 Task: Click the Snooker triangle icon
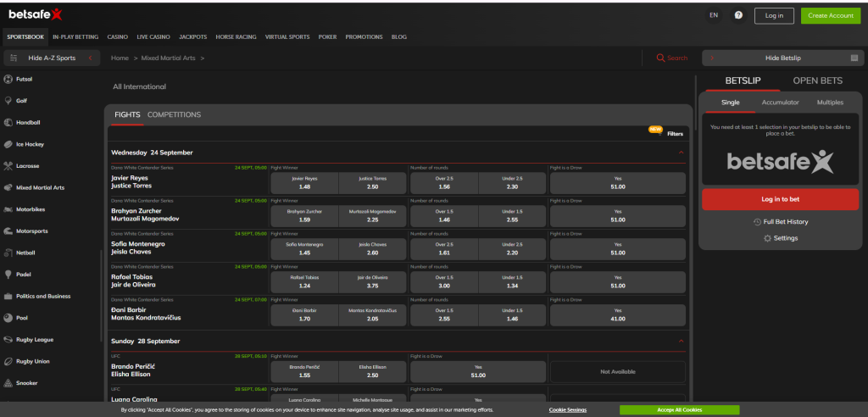click(8, 382)
